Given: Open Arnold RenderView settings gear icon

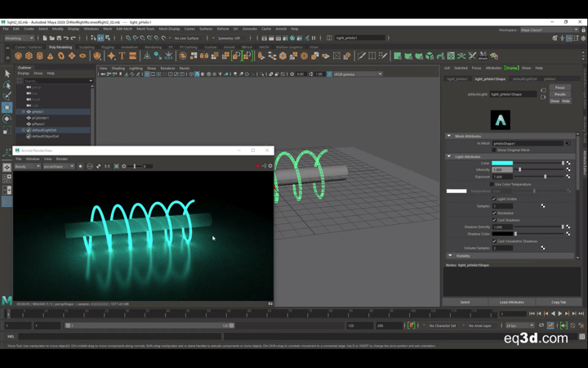Looking at the screenshot, I should 270,166.
